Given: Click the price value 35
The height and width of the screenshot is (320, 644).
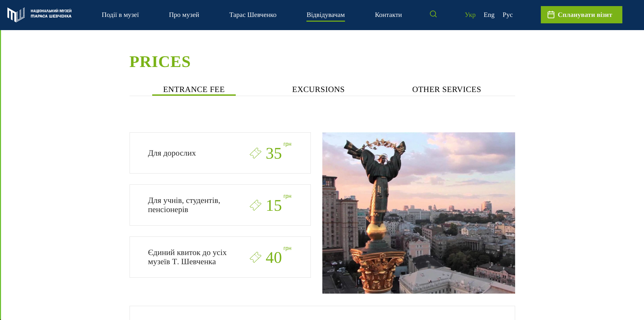Looking at the screenshot, I should coord(274,154).
